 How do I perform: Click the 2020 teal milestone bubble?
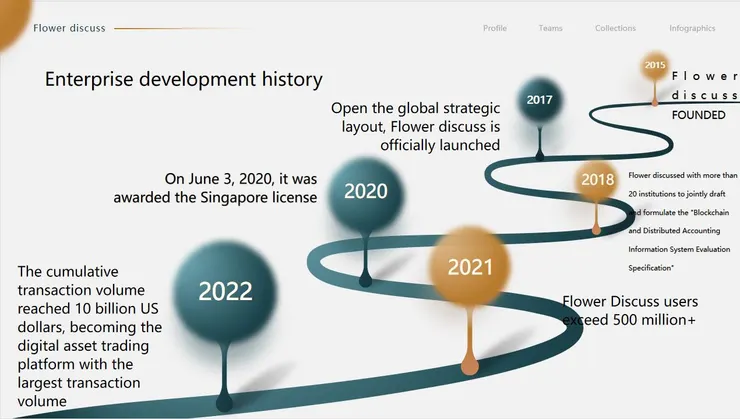pyautogui.click(x=365, y=192)
